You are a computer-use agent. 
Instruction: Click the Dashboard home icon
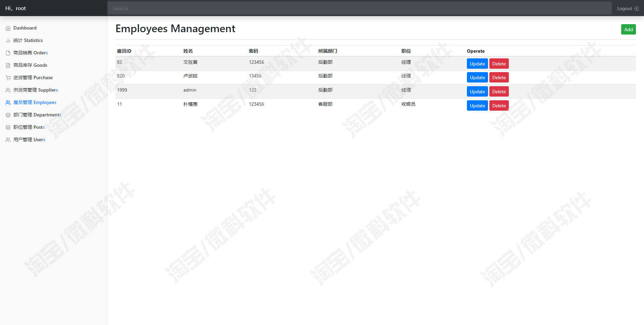click(8, 28)
